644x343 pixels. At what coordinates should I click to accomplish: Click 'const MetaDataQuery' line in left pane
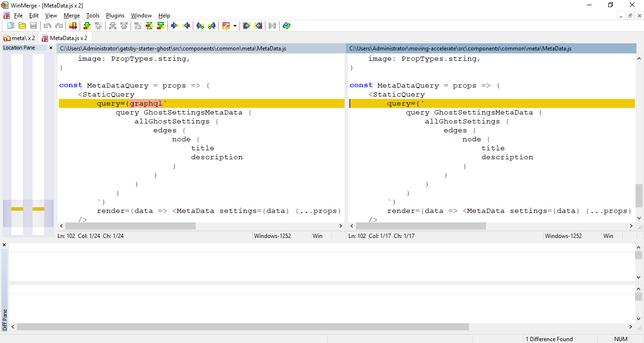point(134,86)
